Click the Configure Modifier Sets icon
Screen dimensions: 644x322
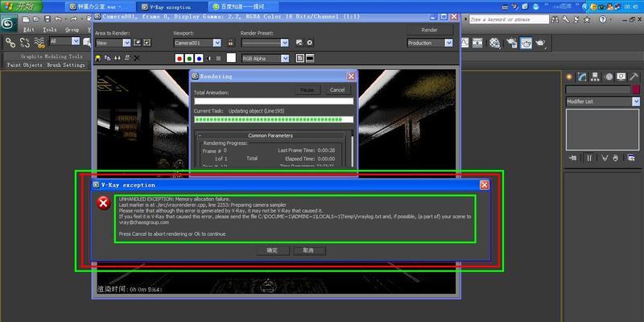pos(631,158)
